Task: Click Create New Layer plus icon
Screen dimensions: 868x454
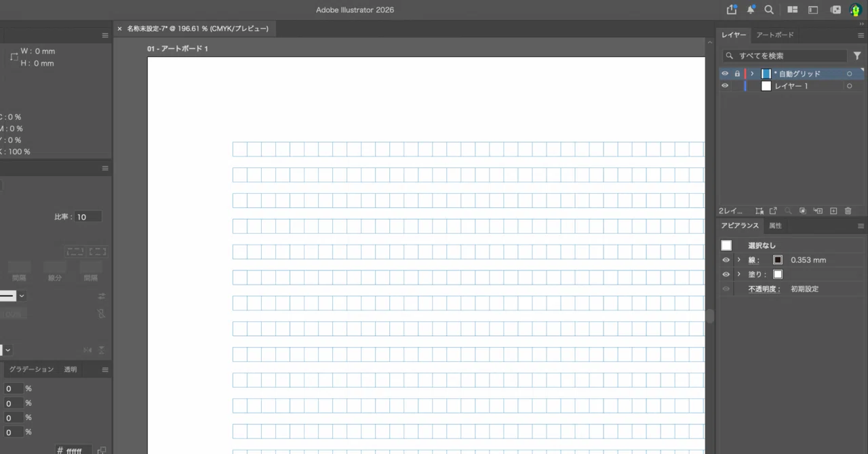Action: (833, 211)
